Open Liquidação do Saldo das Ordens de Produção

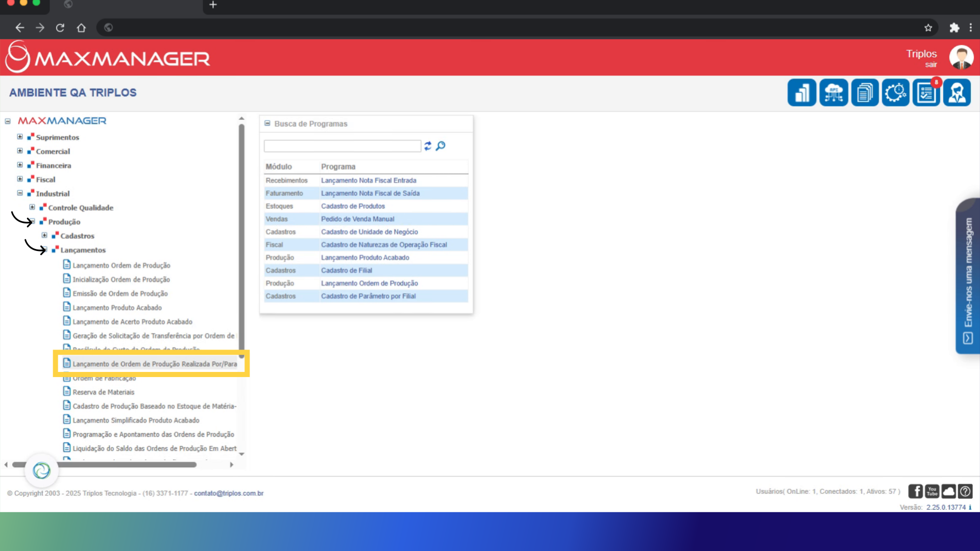pos(155,448)
